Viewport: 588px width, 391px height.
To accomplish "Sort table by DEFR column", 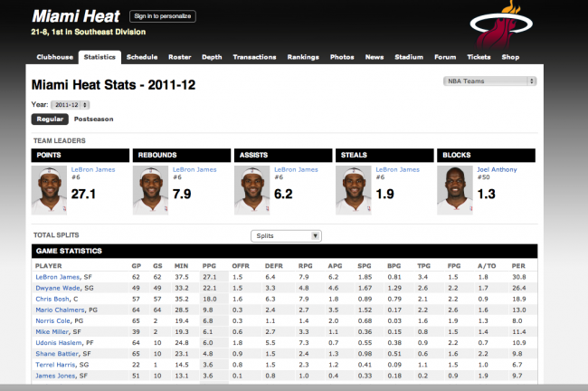I will coord(274,266).
